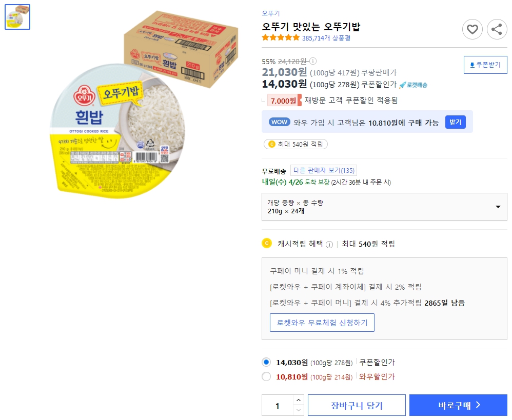Open 다른 판매자 보기(135) seller list

point(325,170)
